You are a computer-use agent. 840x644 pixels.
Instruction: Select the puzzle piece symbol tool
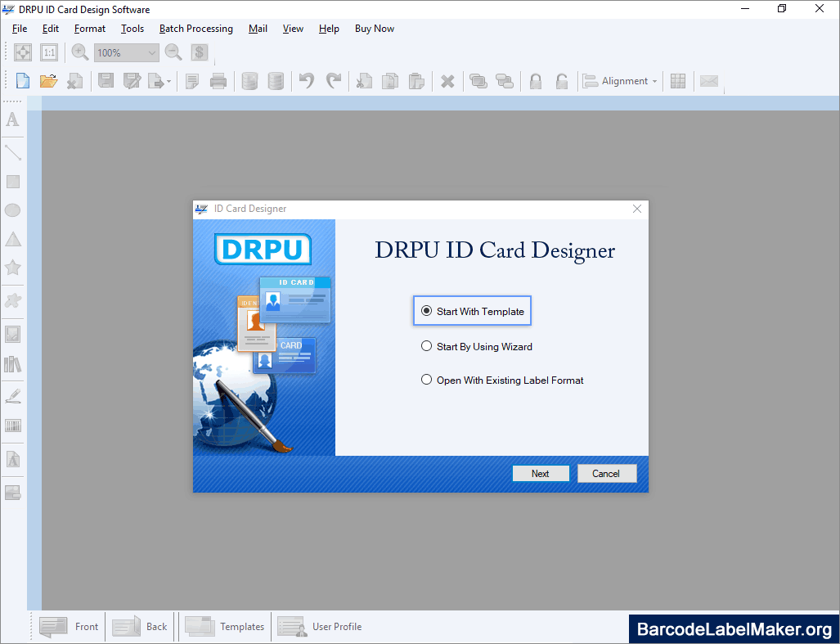pos(12,300)
